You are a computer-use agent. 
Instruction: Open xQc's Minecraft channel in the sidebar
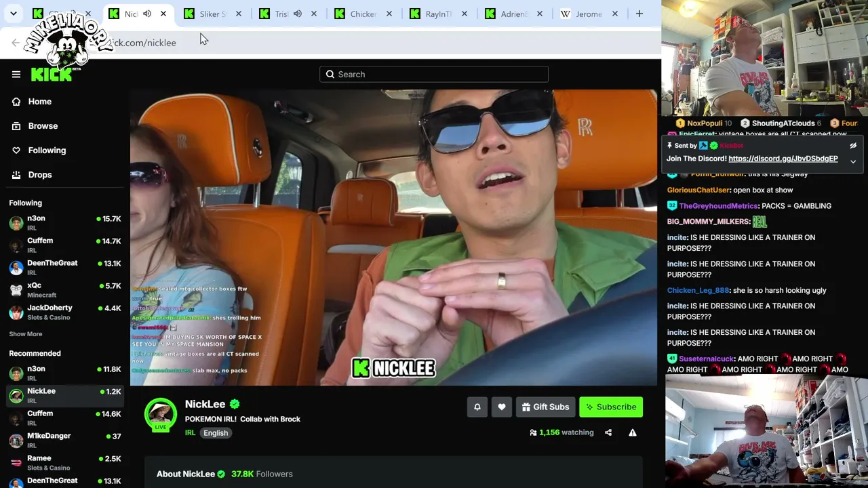point(65,290)
